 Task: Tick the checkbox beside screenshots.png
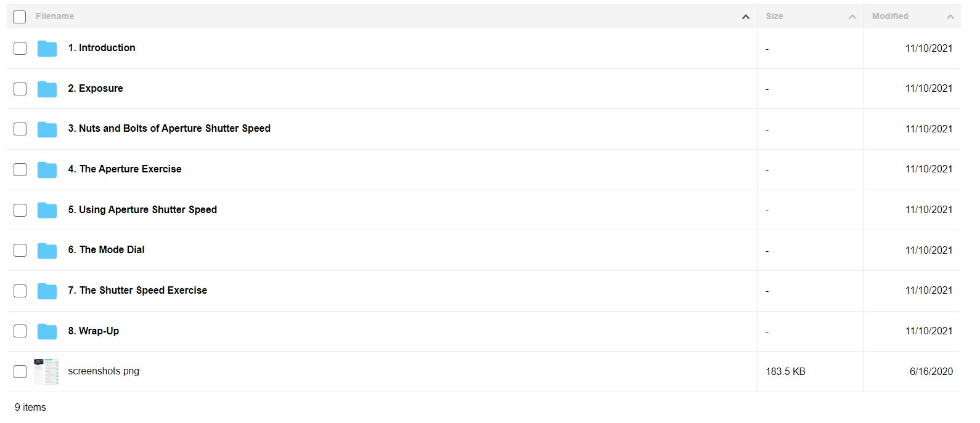20,371
